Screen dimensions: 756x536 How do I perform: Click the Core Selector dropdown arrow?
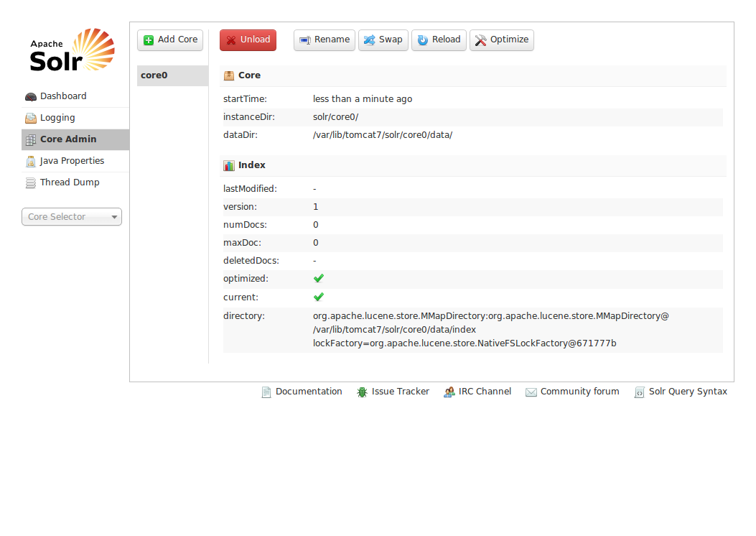coord(114,217)
